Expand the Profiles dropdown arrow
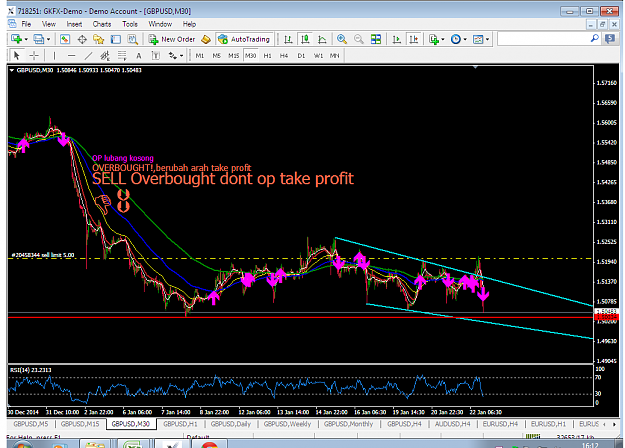Screen dimensions: 625x448 coord(48,39)
